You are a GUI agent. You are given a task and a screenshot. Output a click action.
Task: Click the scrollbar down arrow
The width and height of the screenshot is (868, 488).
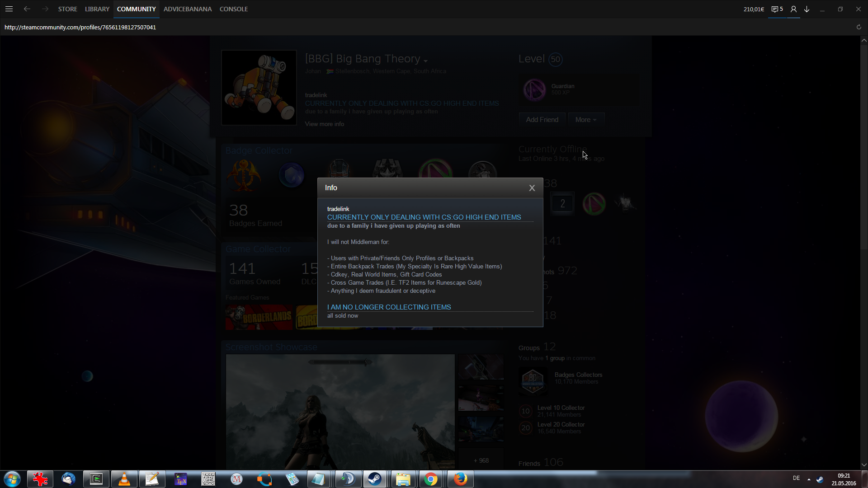coord(864,465)
